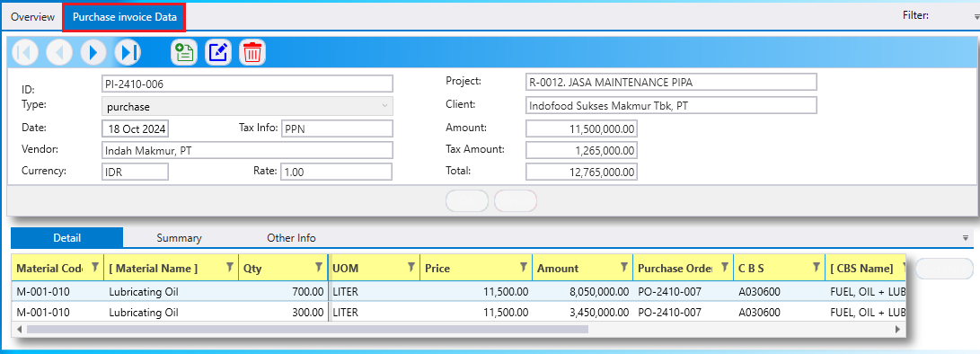Image resolution: width=980 pixels, height=354 pixels.
Task: Go to next record arrow icon
Action: point(93,52)
